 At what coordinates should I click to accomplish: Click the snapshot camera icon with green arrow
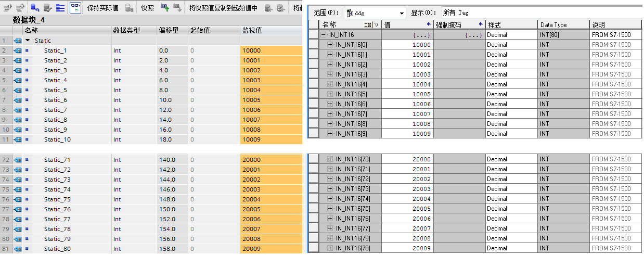[164, 8]
